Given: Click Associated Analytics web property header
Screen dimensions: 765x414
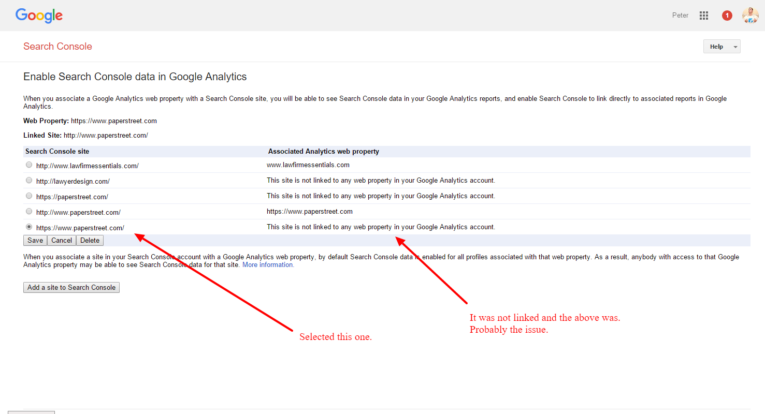Looking at the screenshot, I should click(x=323, y=152).
